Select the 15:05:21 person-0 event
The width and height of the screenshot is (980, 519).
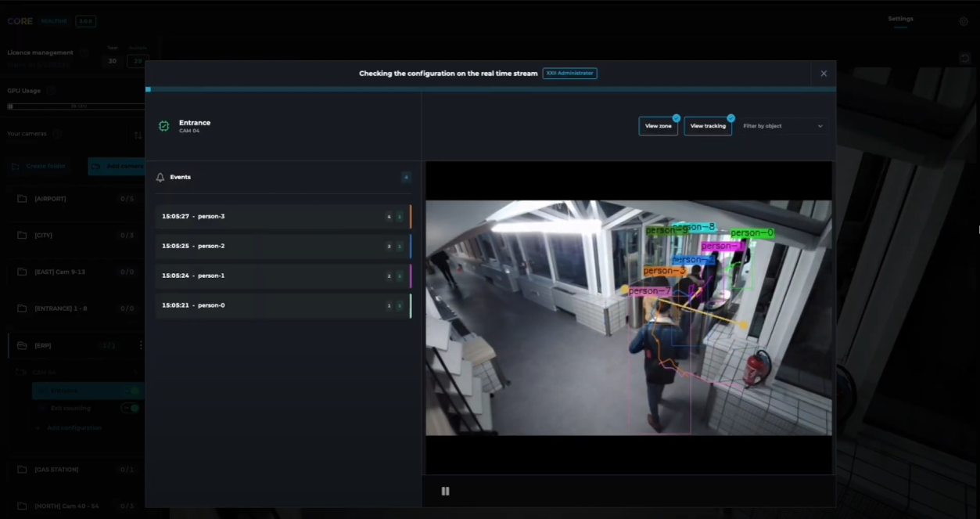tap(283, 306)
